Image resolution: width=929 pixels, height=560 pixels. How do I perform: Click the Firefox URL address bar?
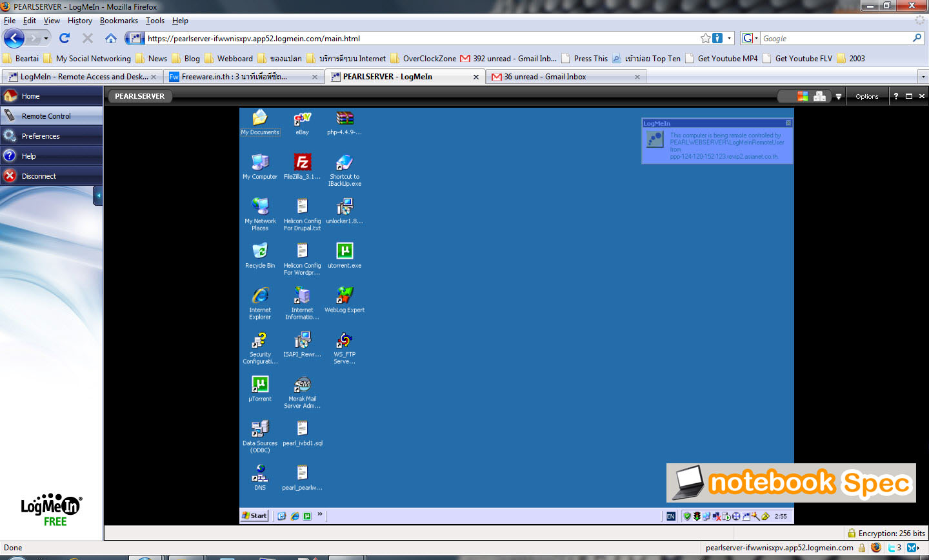(419, 39)
